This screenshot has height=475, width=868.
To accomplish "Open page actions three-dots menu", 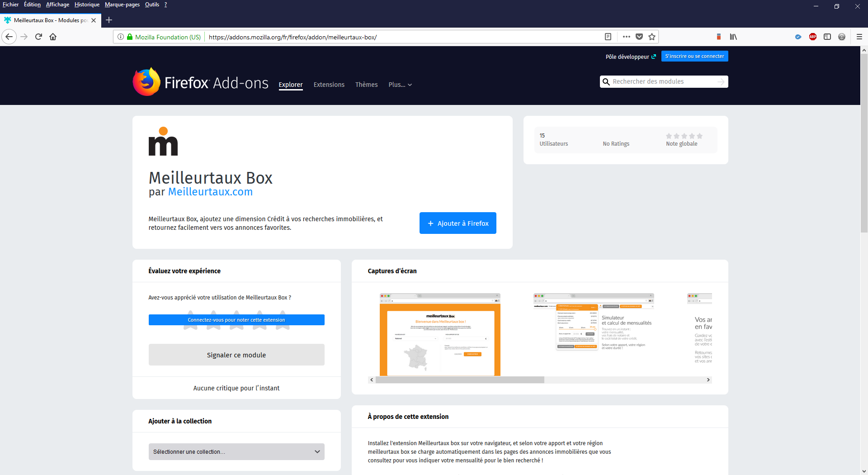I will click(626, 37).
